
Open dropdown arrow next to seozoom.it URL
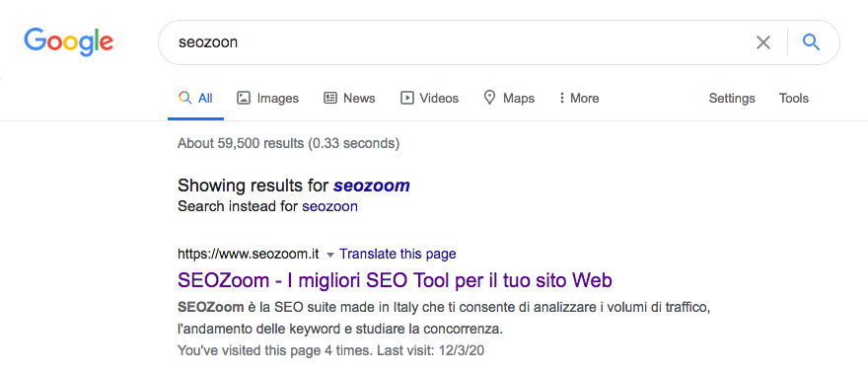point(329,255)
